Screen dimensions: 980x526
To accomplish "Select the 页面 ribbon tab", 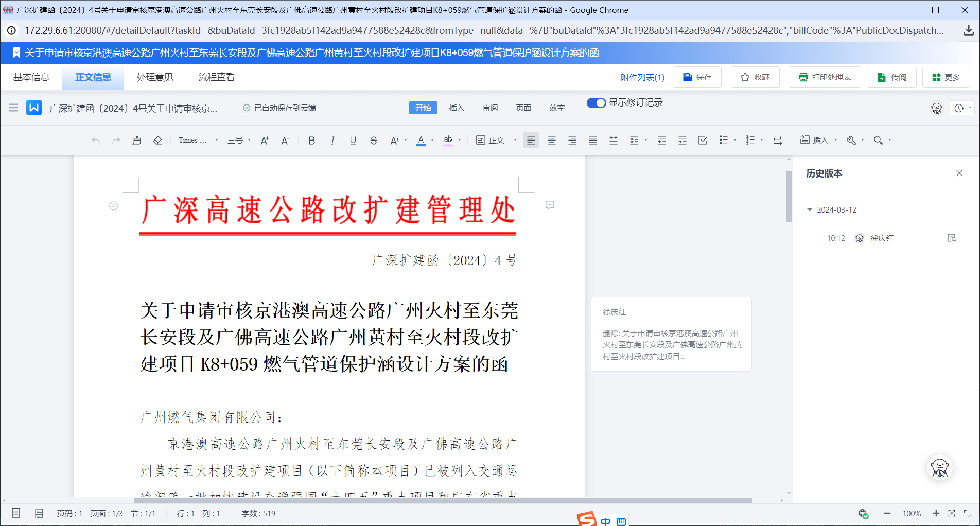I will click(x=523, y=108).
